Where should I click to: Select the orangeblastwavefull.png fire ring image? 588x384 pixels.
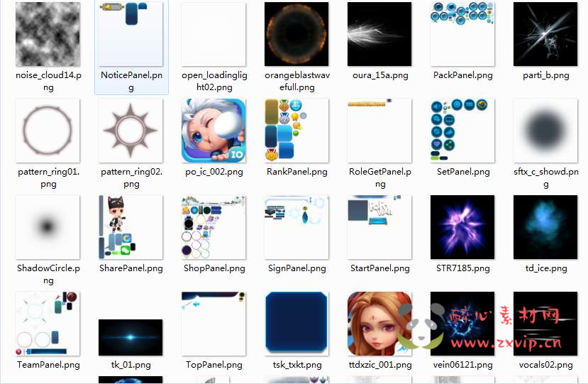pyautogui.click(x=296, y=34)
